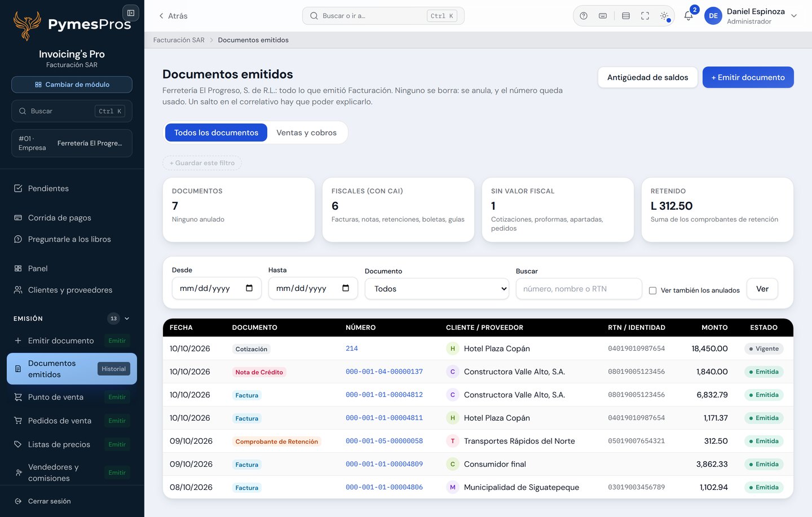Open the help question-mark icon

point(584,16)
